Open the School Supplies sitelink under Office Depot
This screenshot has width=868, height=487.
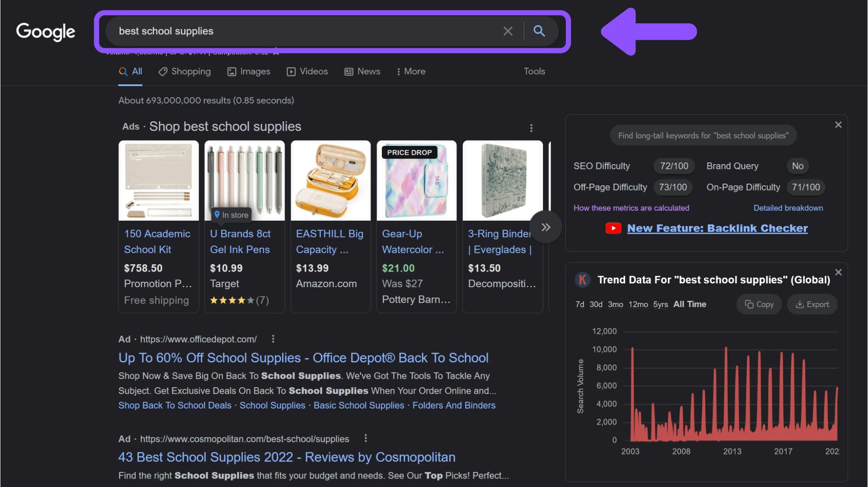(x=272, y=405)
